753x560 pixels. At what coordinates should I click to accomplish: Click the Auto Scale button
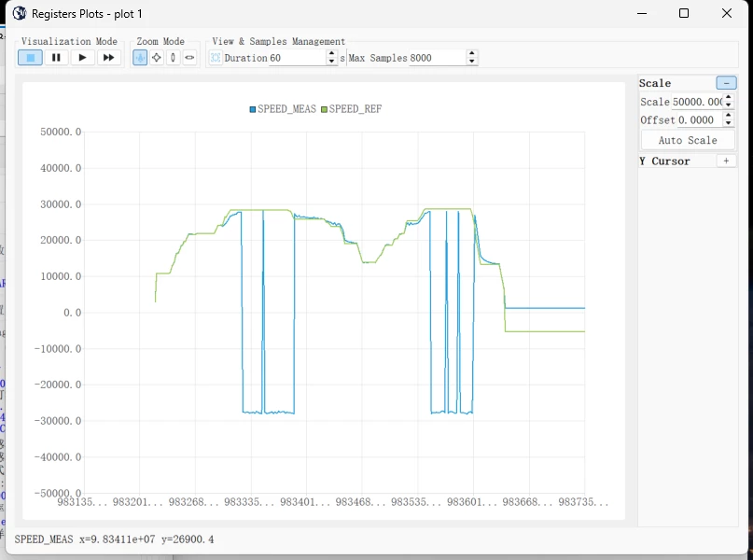(688, 140)
